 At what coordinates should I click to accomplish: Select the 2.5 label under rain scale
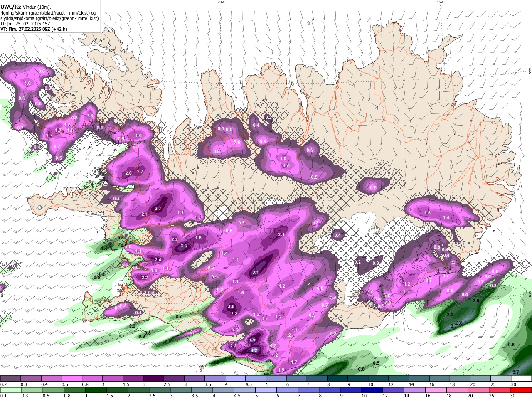pos(152,396)
